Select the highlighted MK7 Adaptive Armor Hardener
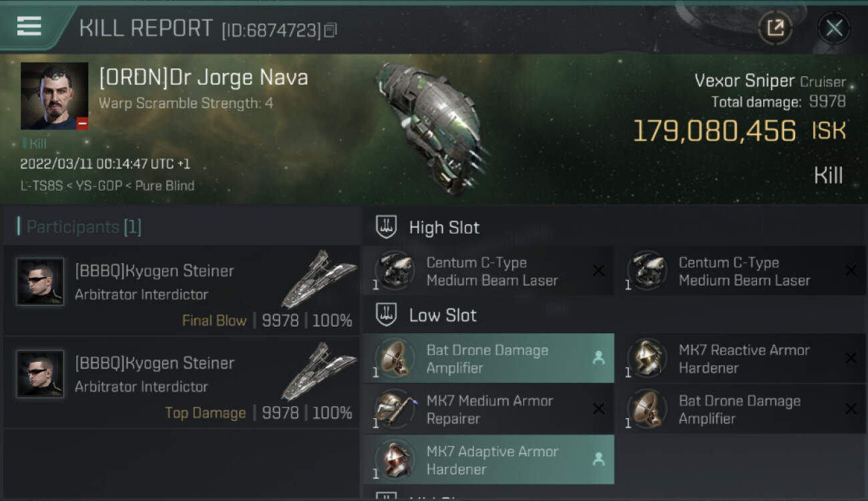This screenshot has width=868, height=501. [x=488, y=460]
